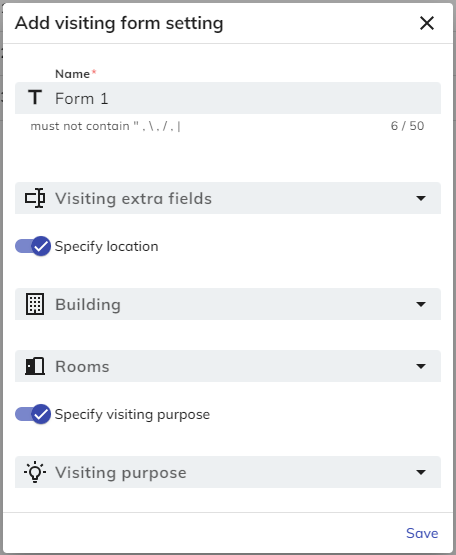Turn off Specify visiting purpose switch
This screenshot has height=555, width=456.
point(33,414)
